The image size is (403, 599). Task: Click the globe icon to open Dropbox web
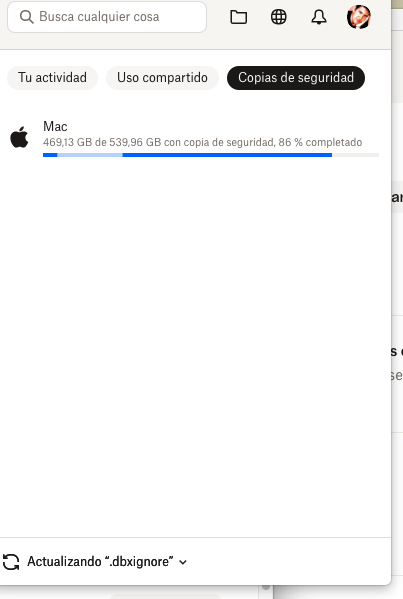click(x=278, y=17)
